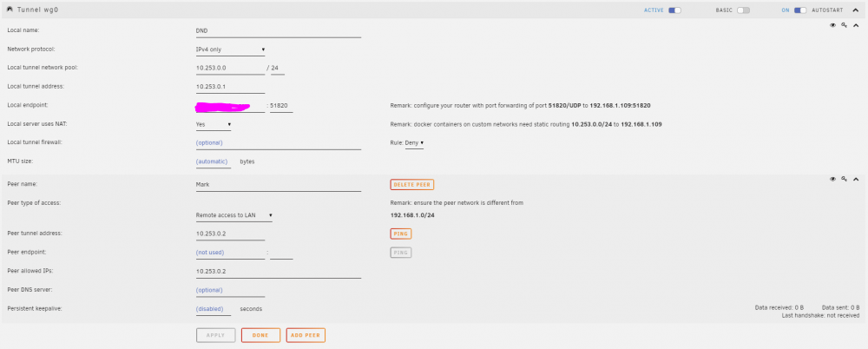Click the 192.168.1.0/24 peer network text

(x=412, y=215)
